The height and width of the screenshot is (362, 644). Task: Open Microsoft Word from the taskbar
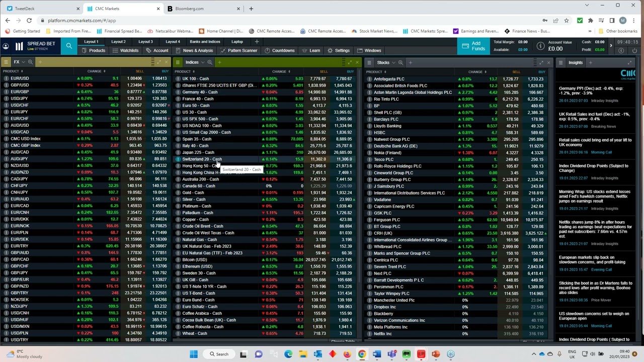(x=377, y=354)
